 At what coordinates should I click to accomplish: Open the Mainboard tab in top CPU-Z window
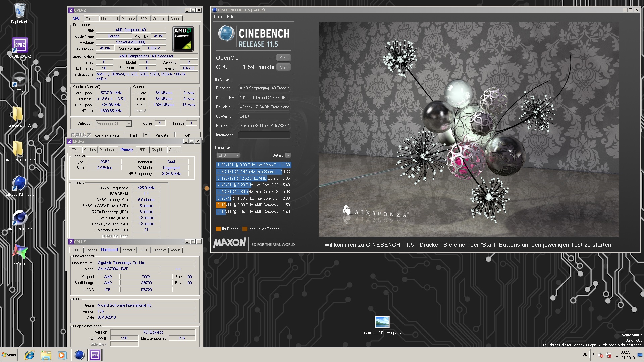(109, 19)
